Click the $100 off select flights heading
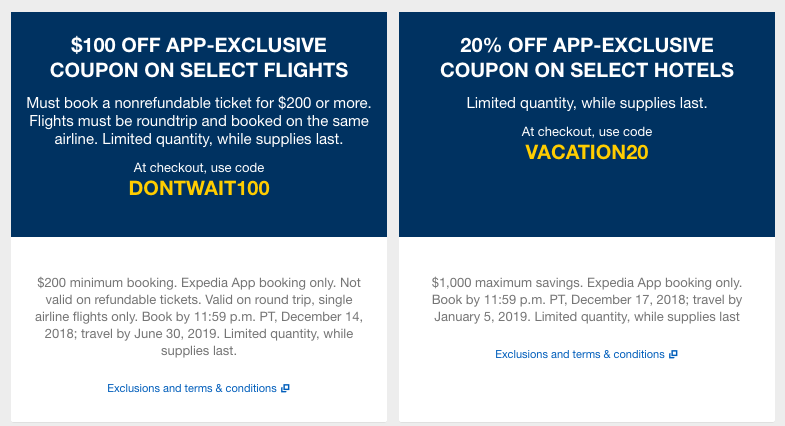The height and width of the screenshot is (426, 785). 199,57
